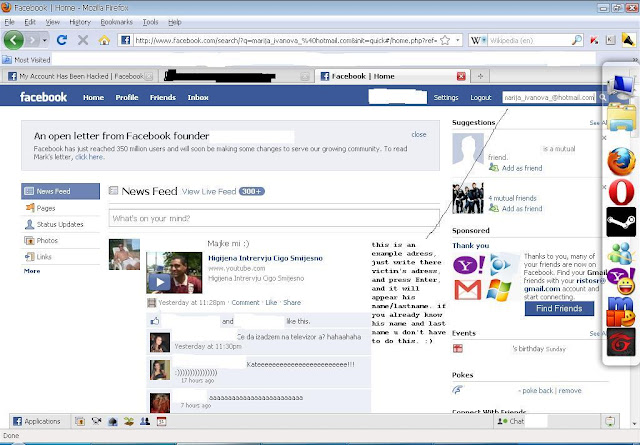Click the Yahoo icon in sponsored ad
Image resolution: width=640 pixels, height=445 pixels.
pyautogui.click(x=469, y=265)
